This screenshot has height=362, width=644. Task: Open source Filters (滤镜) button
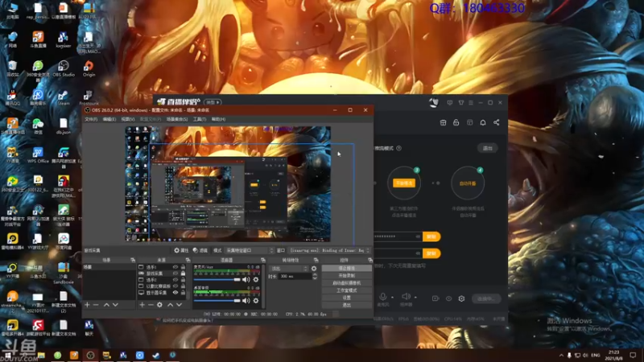coord(200,250)
